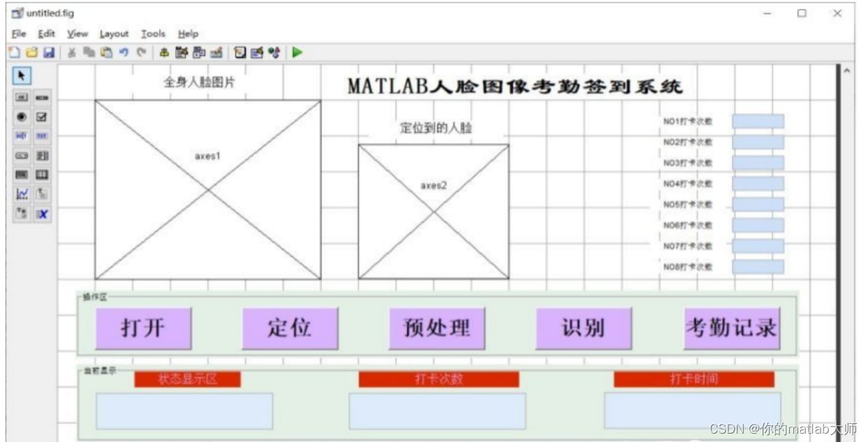
Task: Click the Copy toolbar icon
Action: pos(89,52)
